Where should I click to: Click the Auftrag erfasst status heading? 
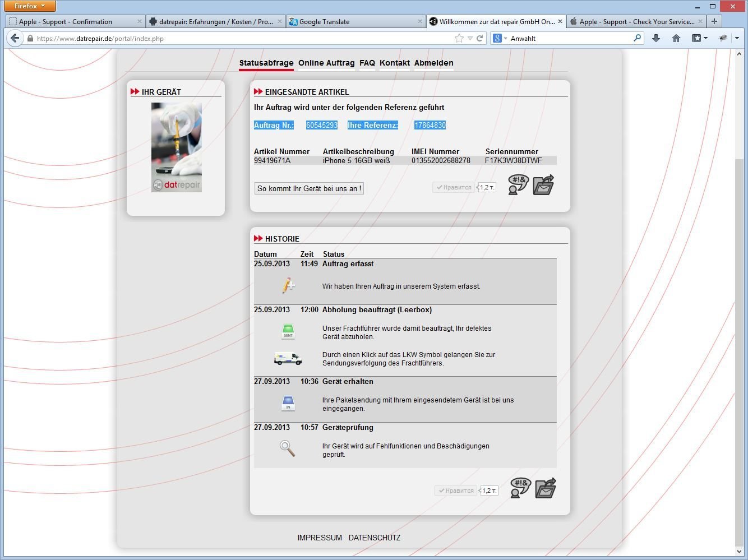point(348,263)
